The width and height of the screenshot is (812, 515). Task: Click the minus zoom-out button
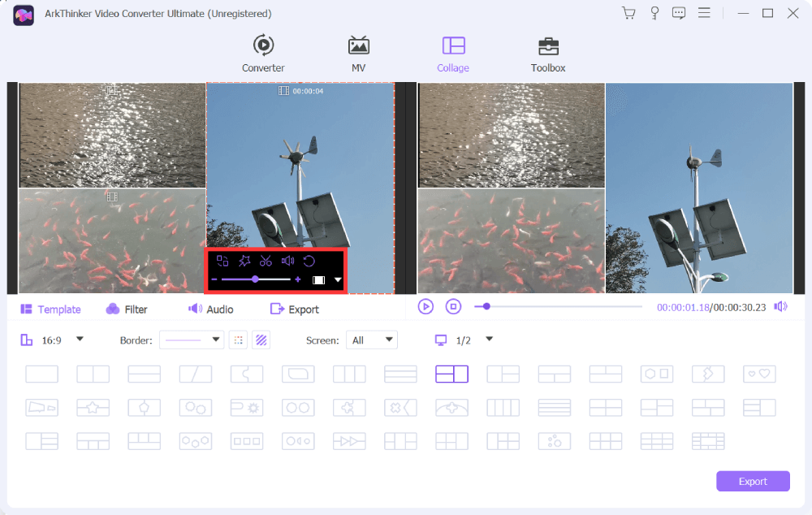coord(214,279)
